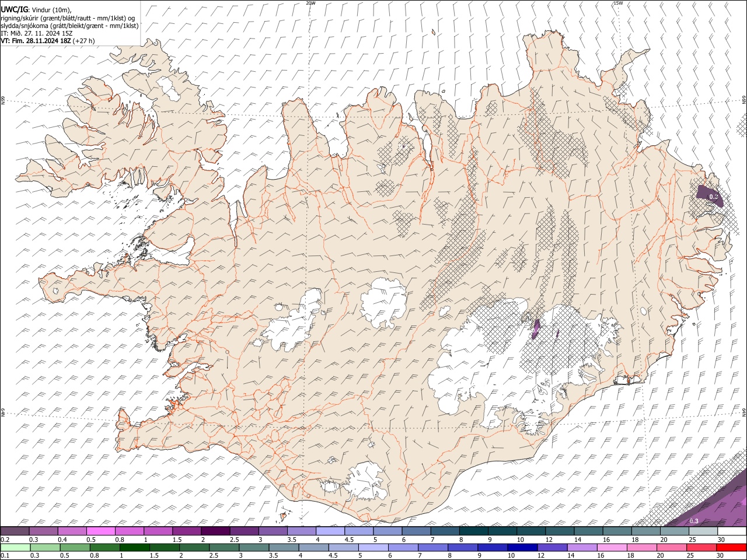Click the 0.3 label in bottom-right purple area

tap(694, 521)
